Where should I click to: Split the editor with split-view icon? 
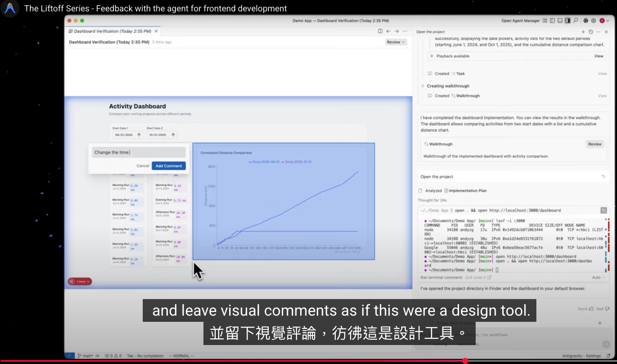[380, 31]
